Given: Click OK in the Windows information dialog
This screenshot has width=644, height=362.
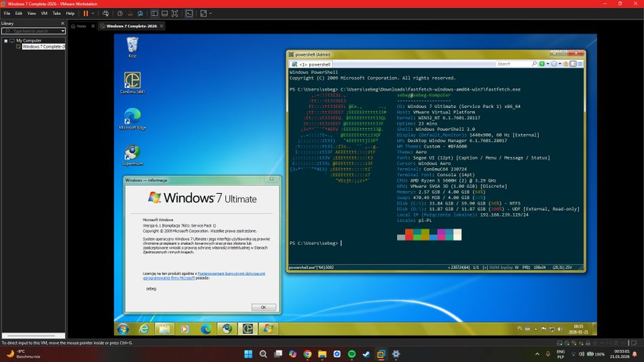Looking at the screenshot, I should click(263, 307).
